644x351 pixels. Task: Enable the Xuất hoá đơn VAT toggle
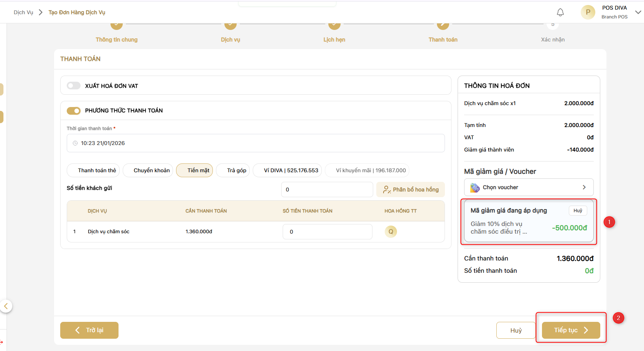click(x=73, y=86)
